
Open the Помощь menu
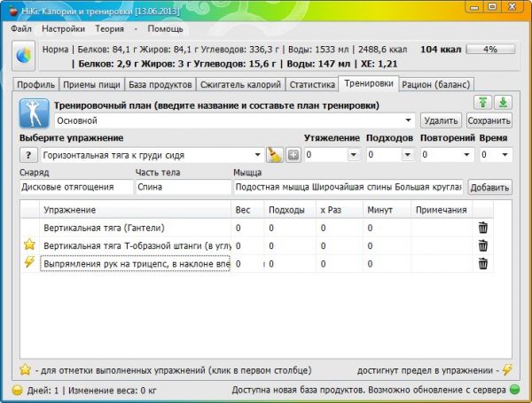click(165, 29)
